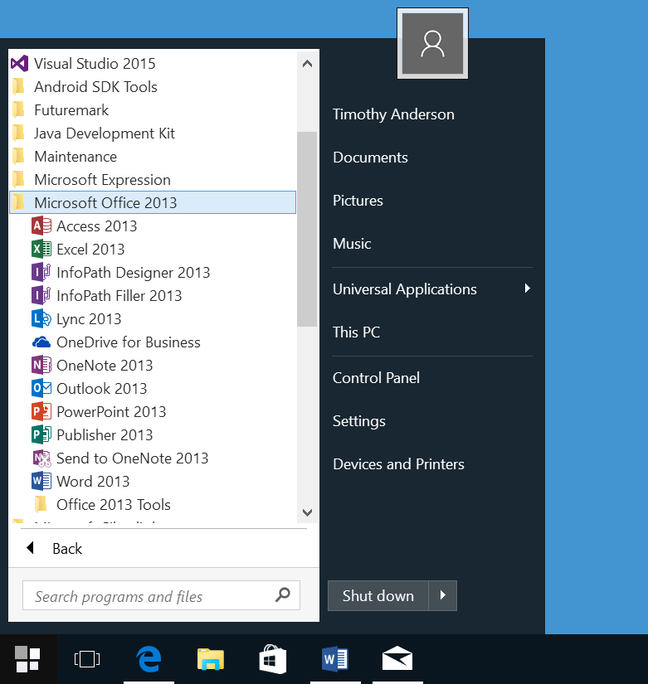The width and height of the screenshot is (648, 684).
Task: Click the OneNote 2013 icon
Action: click(x=41, y=365)
